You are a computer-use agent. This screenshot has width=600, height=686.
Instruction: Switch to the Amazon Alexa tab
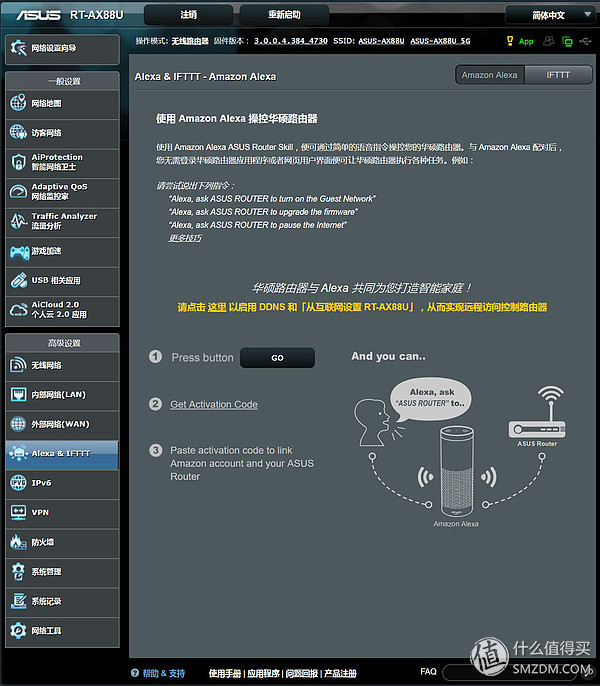coord(490,75)
